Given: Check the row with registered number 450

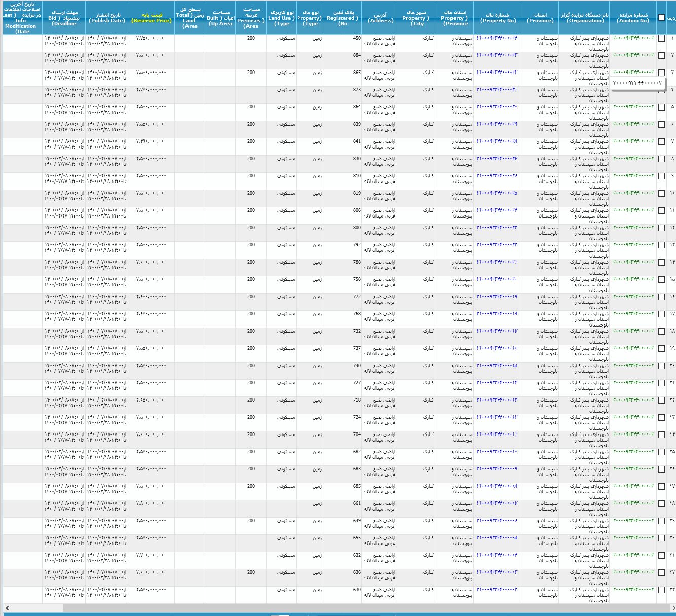Looking at the screenshot, I should coord(661,39).
